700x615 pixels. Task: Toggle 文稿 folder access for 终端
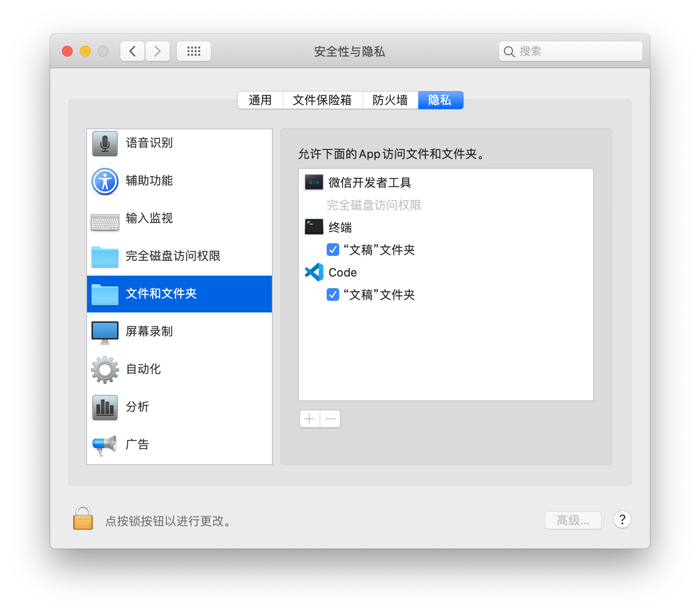[333, 250]
